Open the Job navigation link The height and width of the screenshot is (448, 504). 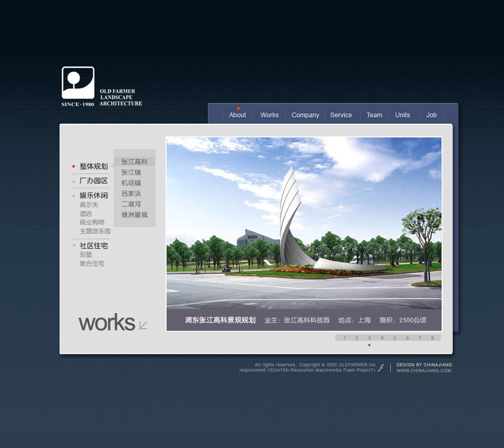(431, 115)
